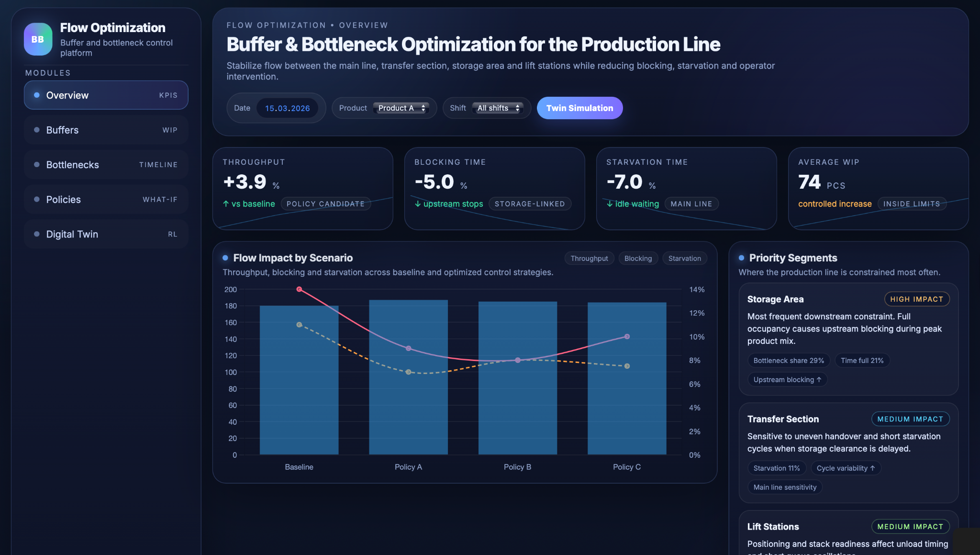This screenshot has width=980, height=555.
Task: Click the Overview module bullet dot
Action: (x=37, y=95)
